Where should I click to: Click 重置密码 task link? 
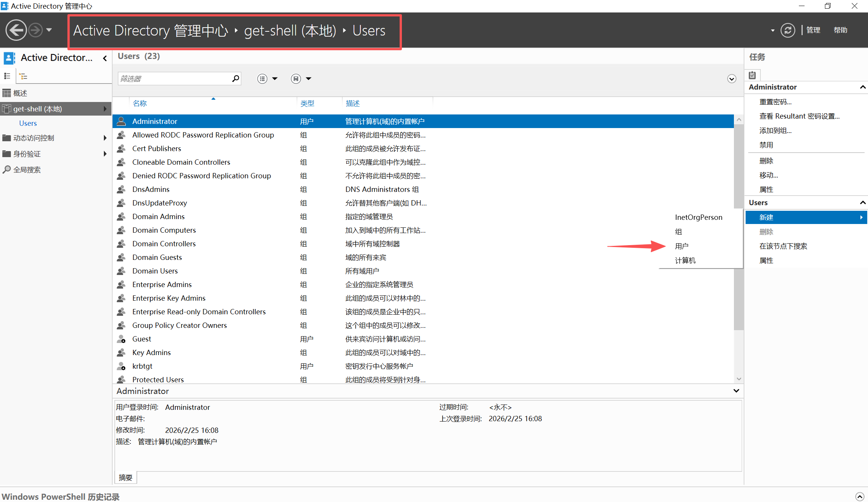(775, 102)
